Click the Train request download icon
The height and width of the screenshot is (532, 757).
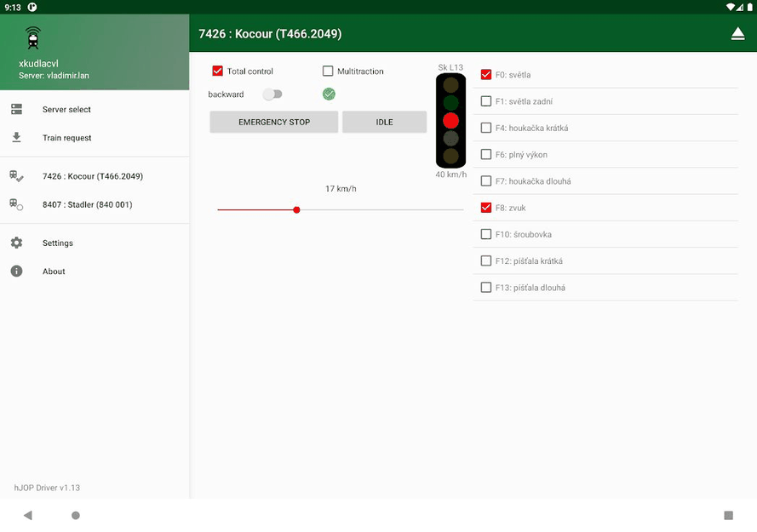pyautogui.click(x=19, y=137)
